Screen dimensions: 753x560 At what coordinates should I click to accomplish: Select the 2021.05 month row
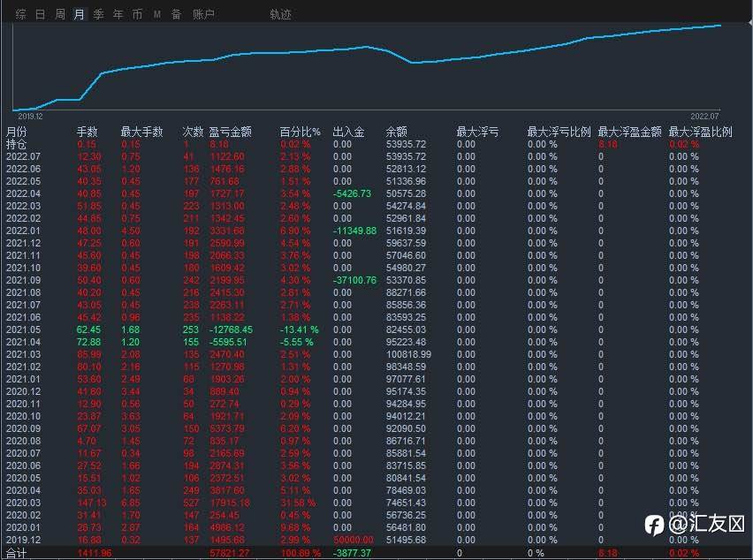click(x=376, y=329)
